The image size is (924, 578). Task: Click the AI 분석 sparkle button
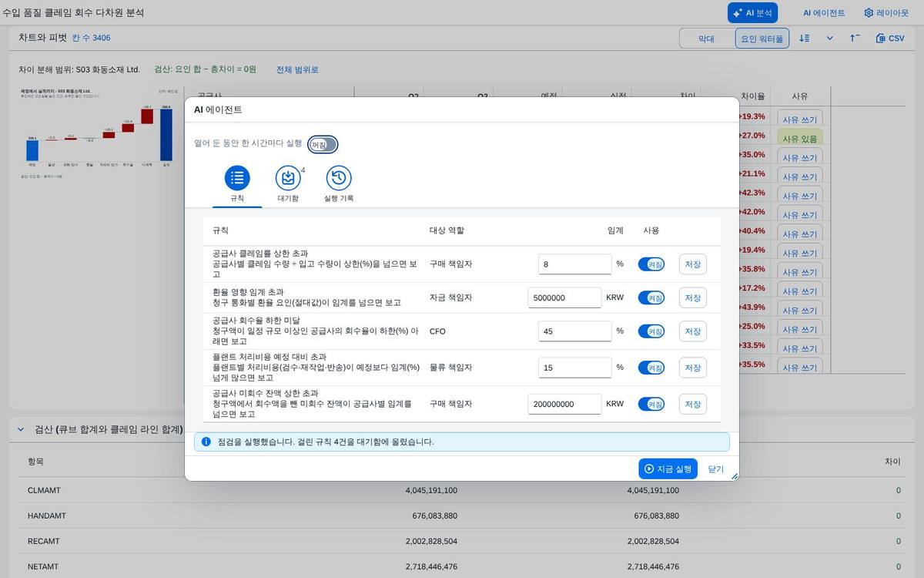pos(752,13)
